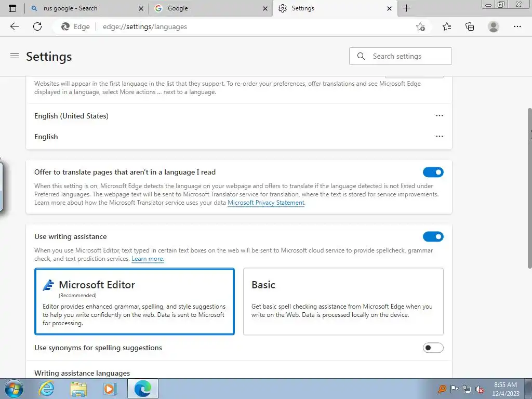Close the Settings tab

coord(390,8)
